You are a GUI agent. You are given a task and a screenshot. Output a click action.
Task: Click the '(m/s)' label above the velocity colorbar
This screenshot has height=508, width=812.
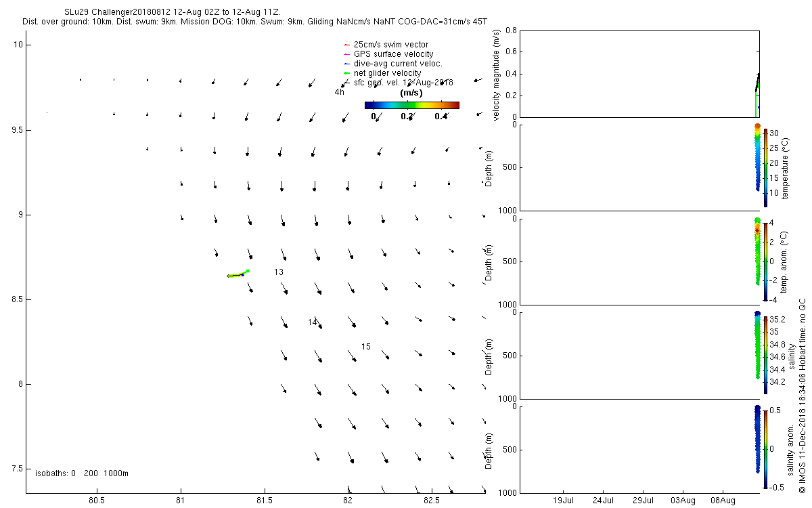(411, 93)
